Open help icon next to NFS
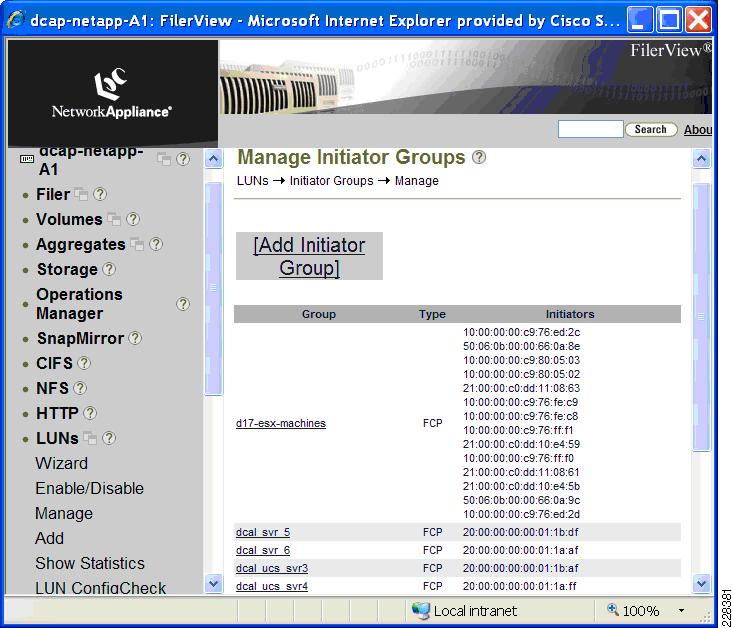The width and height of the screenshot is (732, 628). 80,388
